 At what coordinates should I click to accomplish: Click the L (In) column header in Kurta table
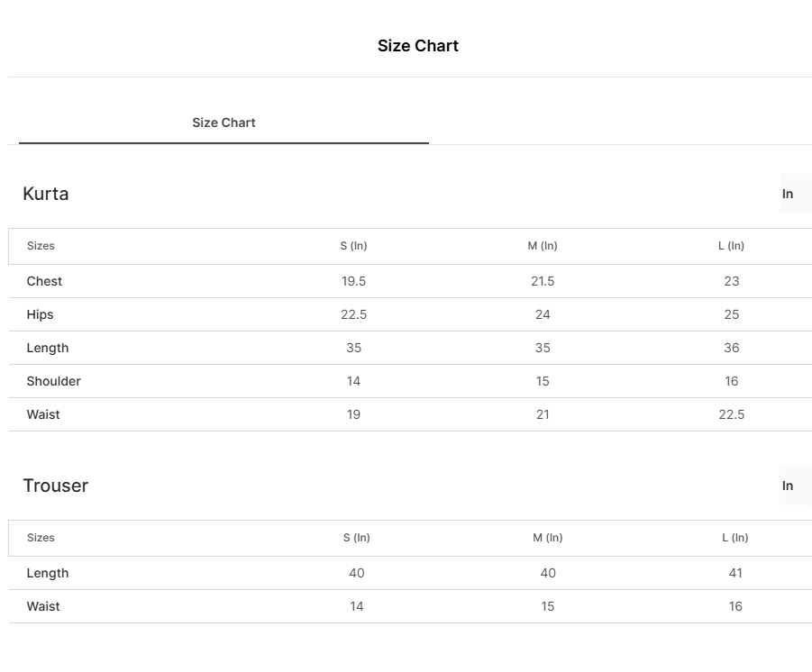731,246
